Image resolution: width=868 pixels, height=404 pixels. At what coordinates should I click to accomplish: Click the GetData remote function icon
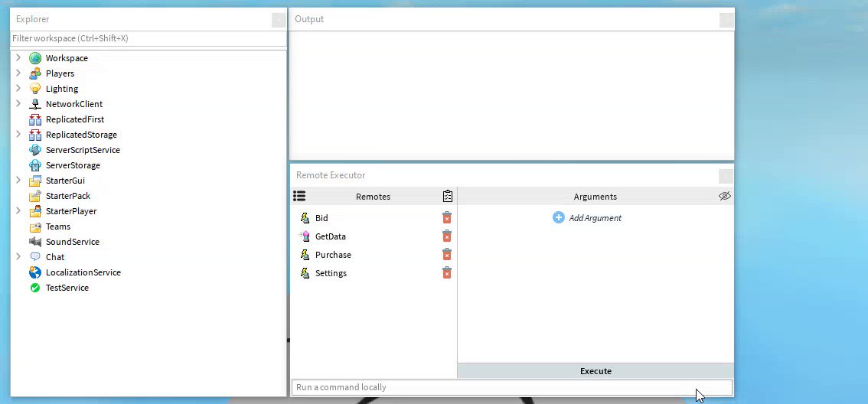pos(305,236)
